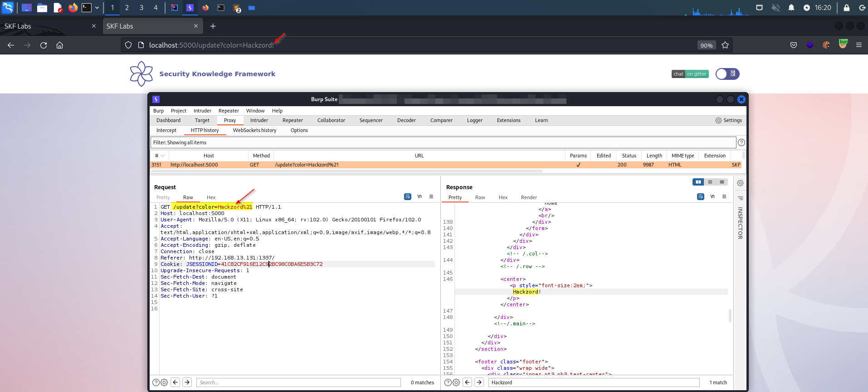The image size is (868, 392).
Task: Open the proxy Options sub-tab
Action: click(299, 130)
